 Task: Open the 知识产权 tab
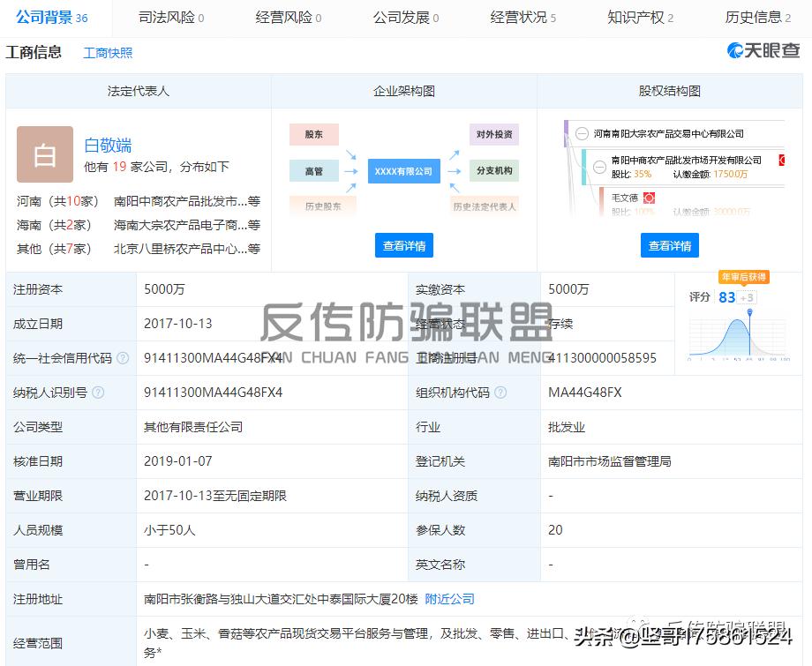[641, 18]
